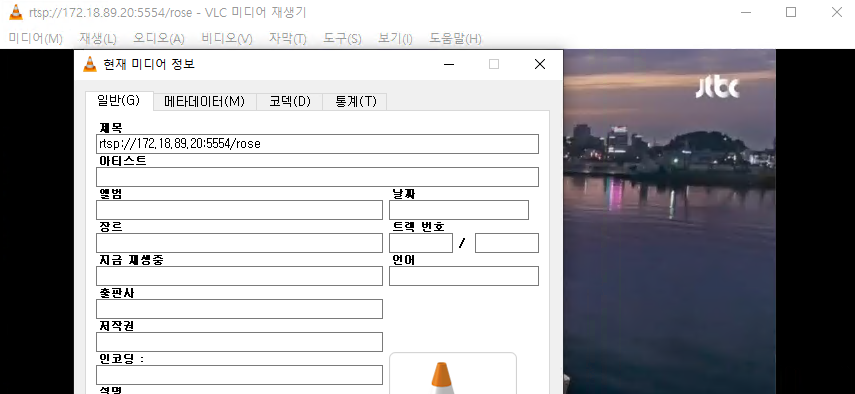This screenshot has width=855, height=394.
Task: Select the 일반(G) tab
Action: pos(119,101)
